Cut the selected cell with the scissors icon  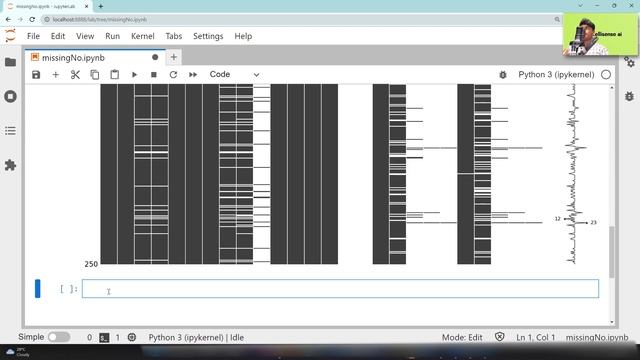coord(75,75)
